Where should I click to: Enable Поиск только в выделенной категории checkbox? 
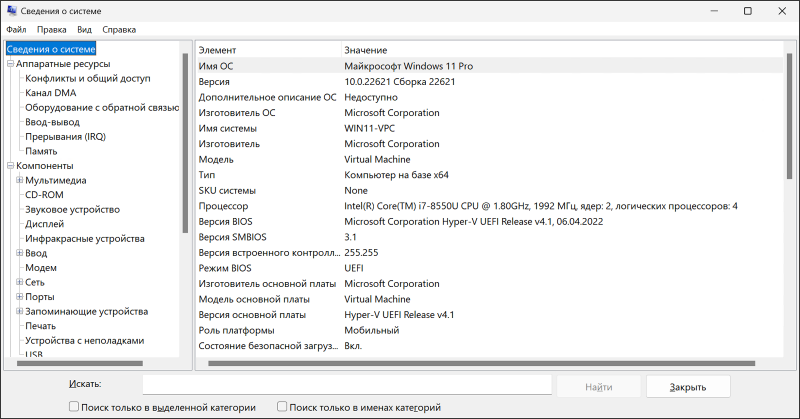point(74,408)
